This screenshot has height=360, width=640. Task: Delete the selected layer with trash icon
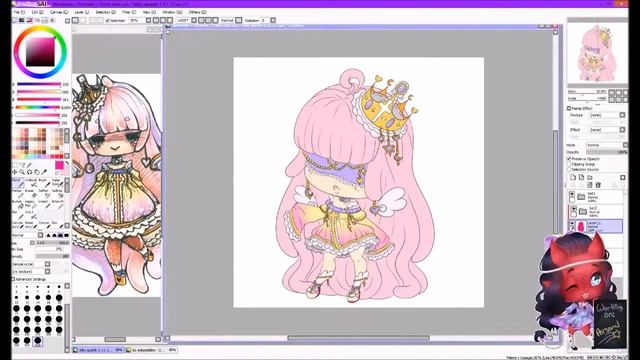tap(598, 185)
